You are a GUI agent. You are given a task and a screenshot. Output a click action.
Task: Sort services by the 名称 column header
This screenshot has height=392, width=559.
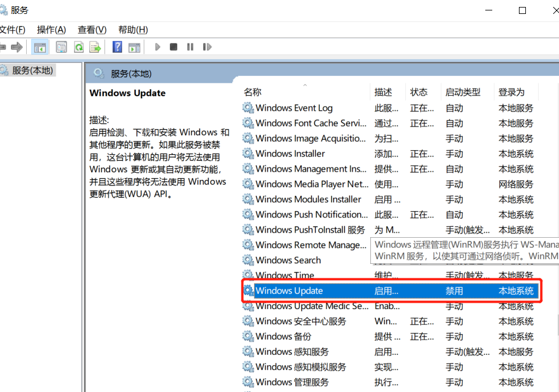pos(253,92)
